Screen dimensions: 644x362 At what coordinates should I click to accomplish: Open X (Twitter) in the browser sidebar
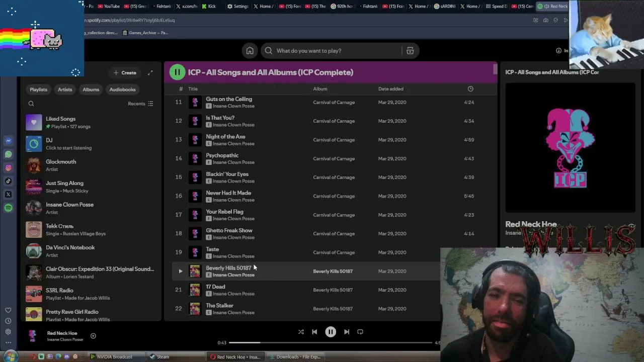9,195
